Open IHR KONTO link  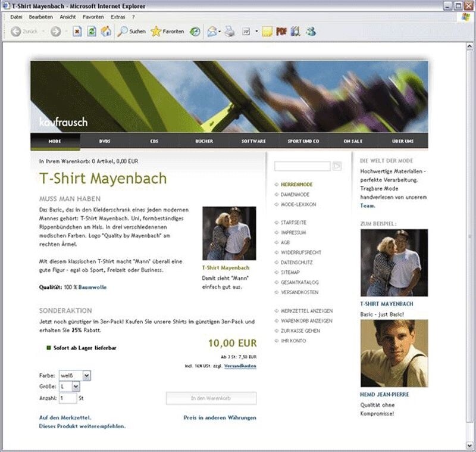point(293,341)
